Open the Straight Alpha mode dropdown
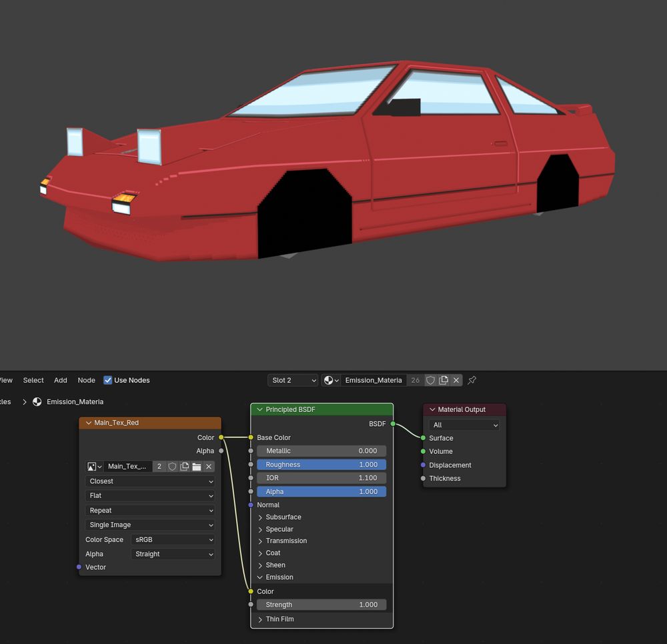This screenshot has width=667, height=644. pyautogui.click(x=173, y=554)
